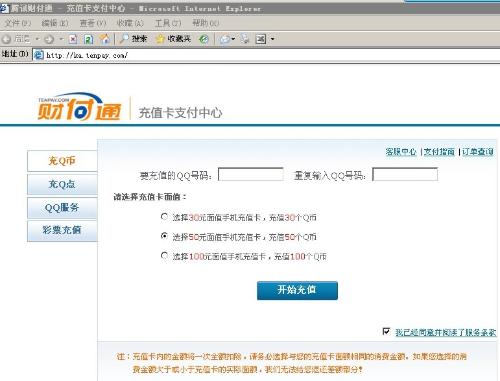Open the 工具 (Tools) menu

pyautogui.click(x=168, y=23)
